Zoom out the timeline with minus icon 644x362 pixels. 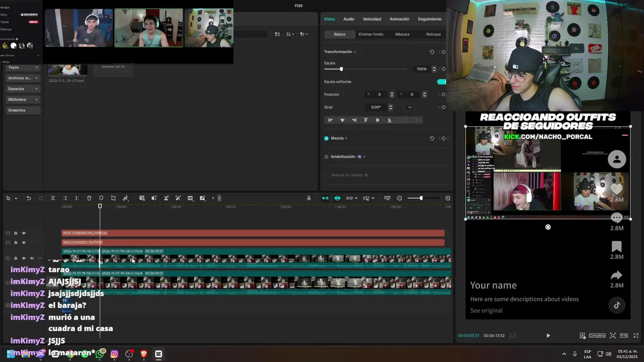point(399,198)
